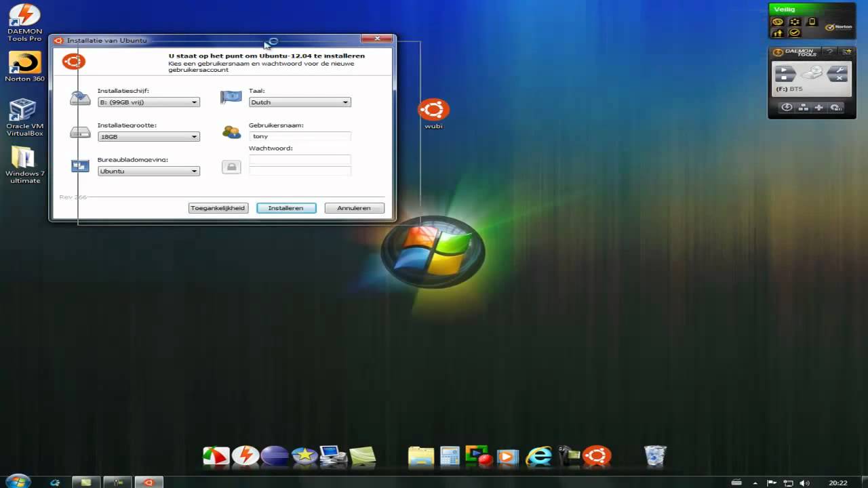Click DAEMON Tools gadget plus add icon
The image size is (868, 488).
(819, 107)
